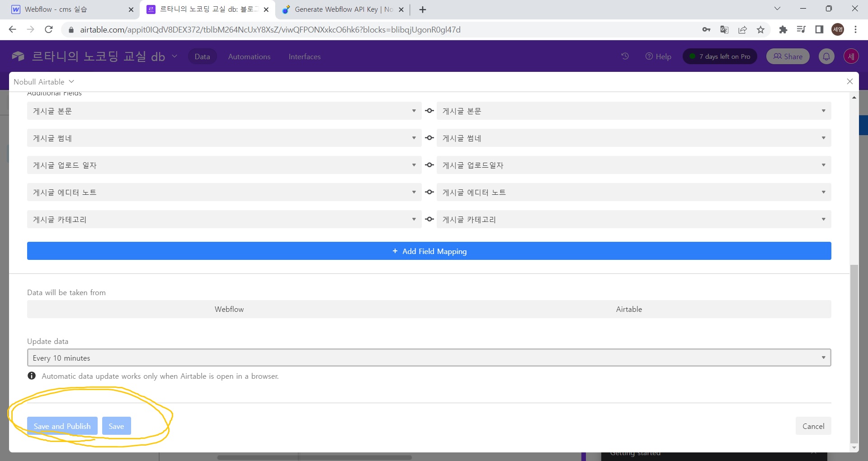The image size is (868, 461).
Task: Click the share page icon in address bar
Action: click(x=742, y=29)
